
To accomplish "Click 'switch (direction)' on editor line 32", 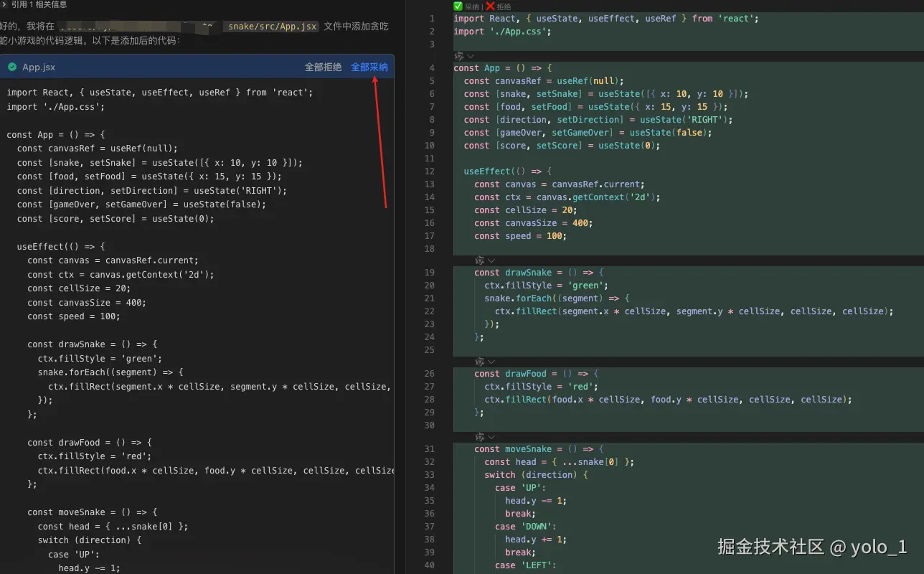I will [x=531, y=475].
